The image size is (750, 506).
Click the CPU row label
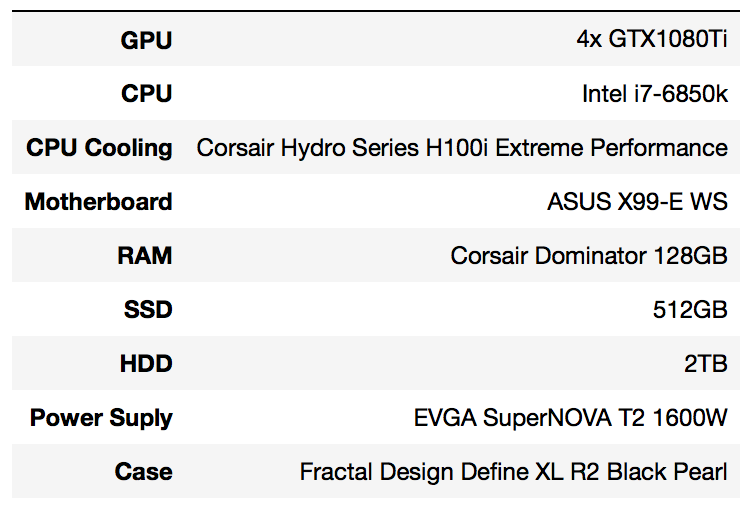click(x=146, y=93)
